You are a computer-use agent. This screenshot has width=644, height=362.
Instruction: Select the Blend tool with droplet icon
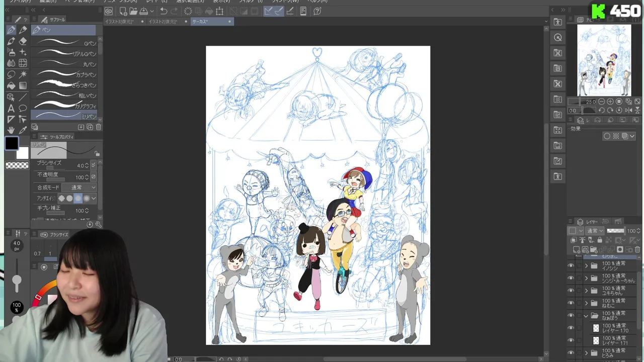click(11, 63)
